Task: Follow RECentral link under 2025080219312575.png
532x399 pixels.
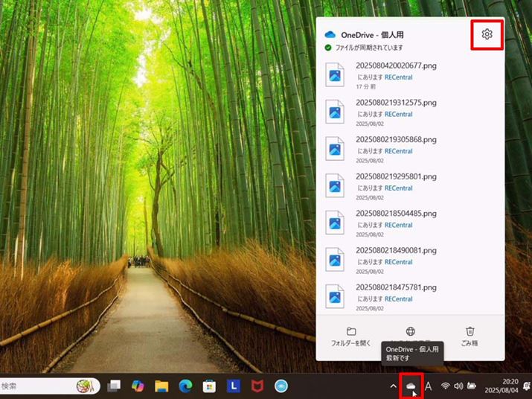Action: click(399, 114)
